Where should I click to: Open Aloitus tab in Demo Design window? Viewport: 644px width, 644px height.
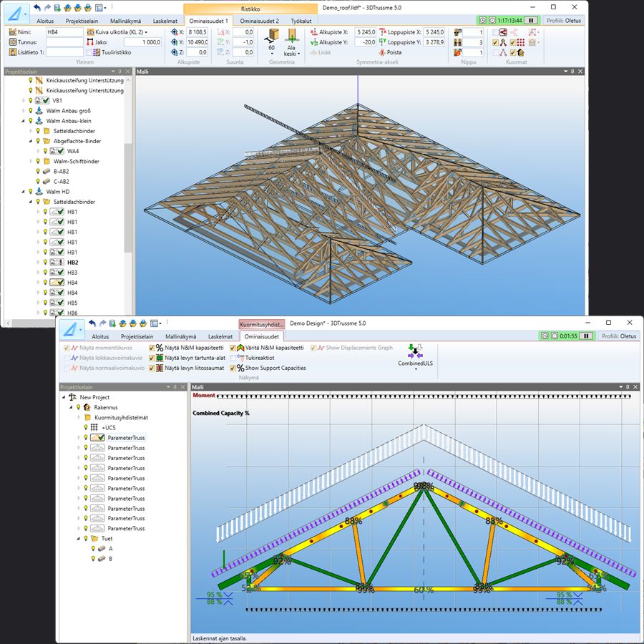[100, 336]
